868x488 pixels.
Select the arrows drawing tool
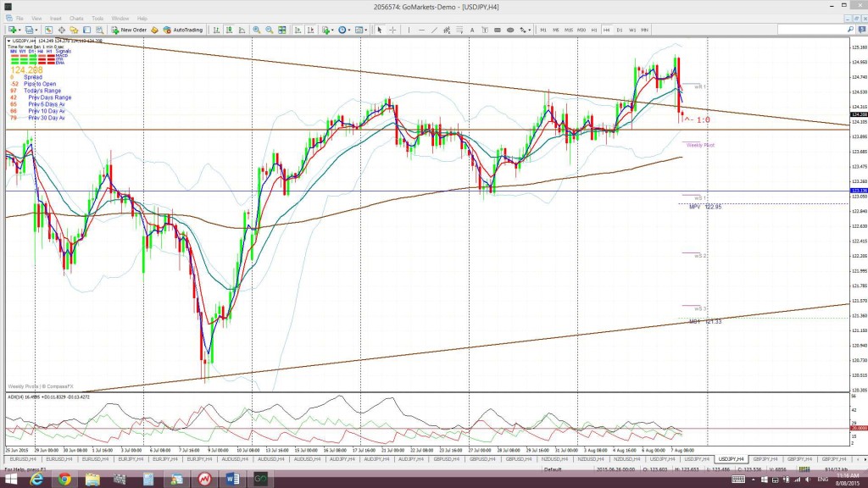(522, 30)
